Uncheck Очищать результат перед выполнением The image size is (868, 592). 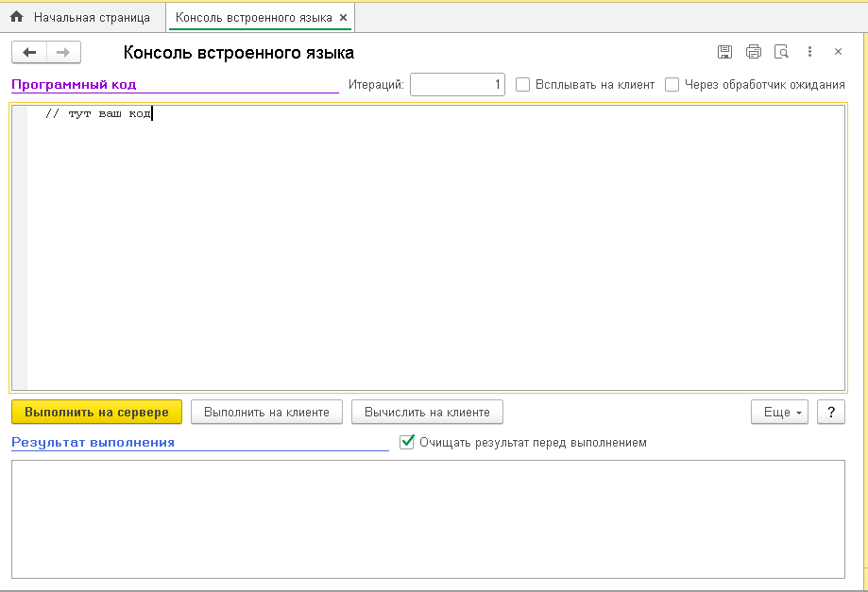pos(408,442)
